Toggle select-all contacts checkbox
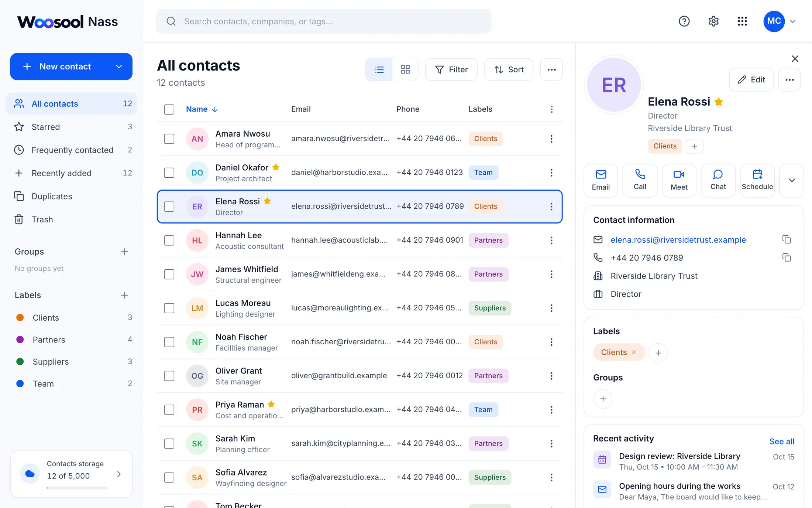Screen dimensions: 812x508 click(x=169, y=109)
